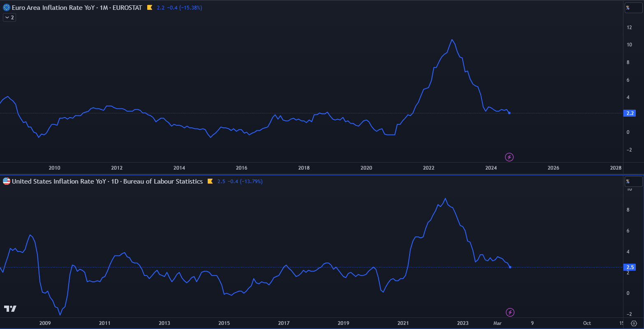
Task: Open chart settings hexagon gear icon
Action: (634, 323)
